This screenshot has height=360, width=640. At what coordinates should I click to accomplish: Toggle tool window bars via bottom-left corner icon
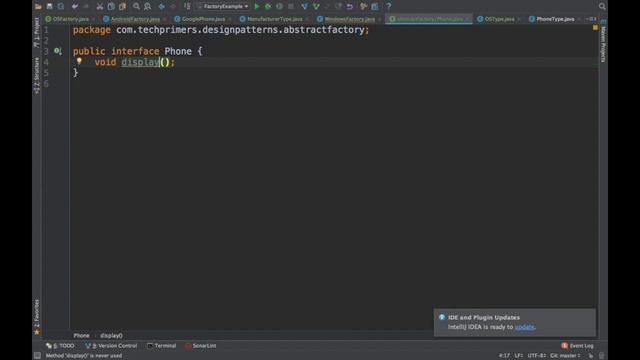[x=37, y=356]
